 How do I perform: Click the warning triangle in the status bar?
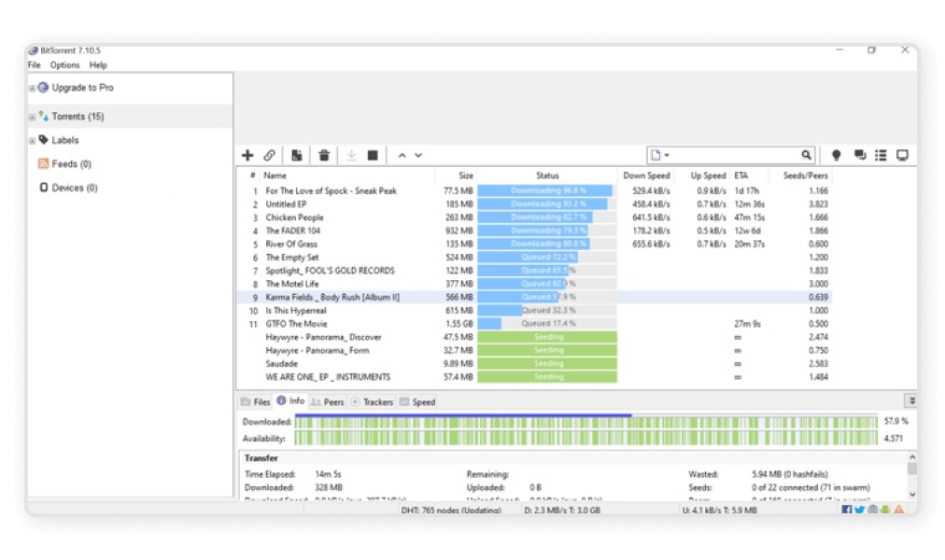click(898, 510)
